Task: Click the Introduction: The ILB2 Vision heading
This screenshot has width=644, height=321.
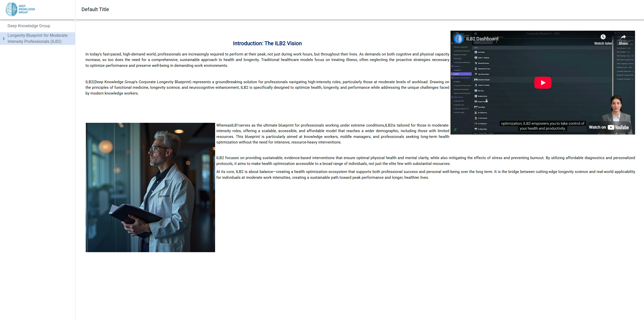Action: click(267, 43)
